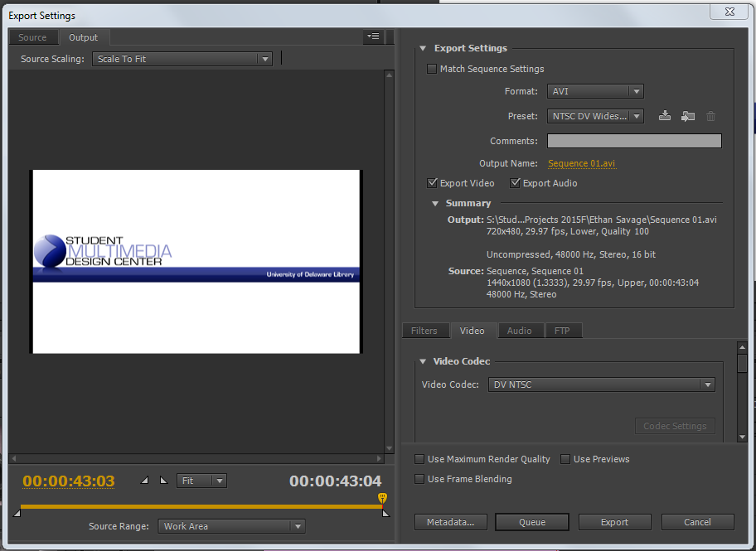The width and height of the screenshot is (756, 551).
Task: Switch to the Source tab
Action: click(x=33, y=37)
